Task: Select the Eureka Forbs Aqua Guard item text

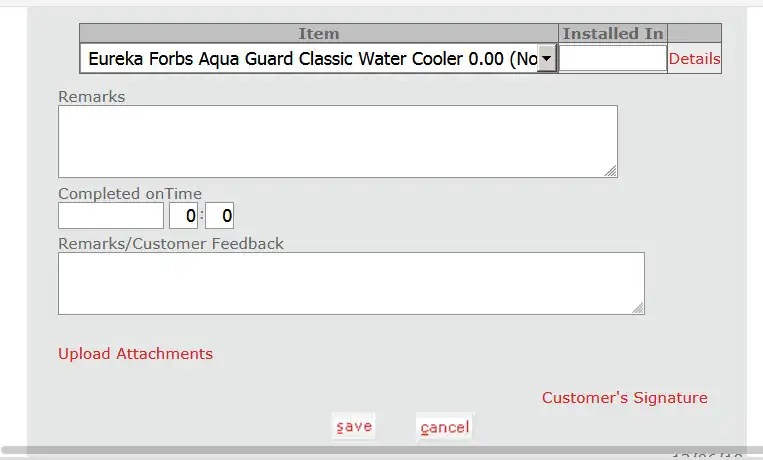Action: [312, 59]
